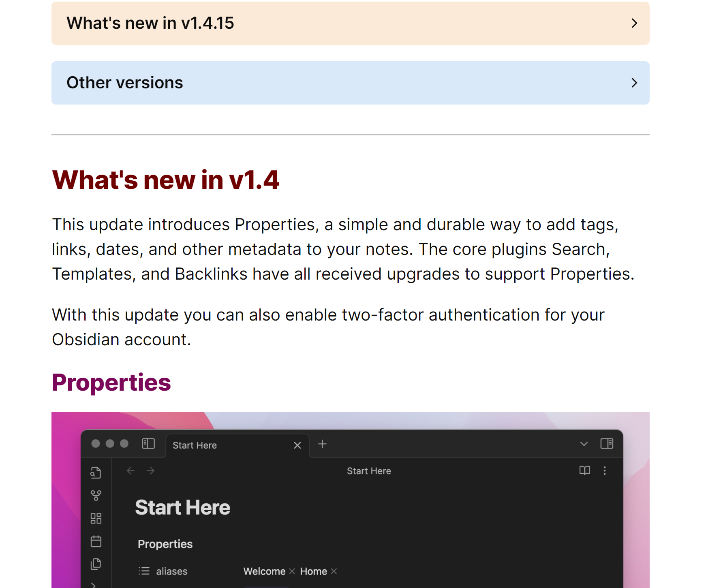Click the command palette chevron icon in ribbon
723x588 pixels.
pyautogui.click(x=94, y=585)
